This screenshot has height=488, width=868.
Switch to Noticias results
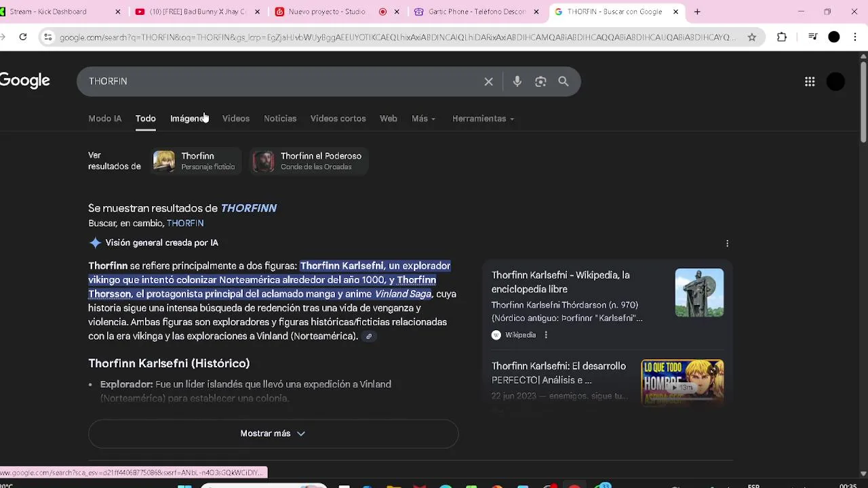click(280, 119)
